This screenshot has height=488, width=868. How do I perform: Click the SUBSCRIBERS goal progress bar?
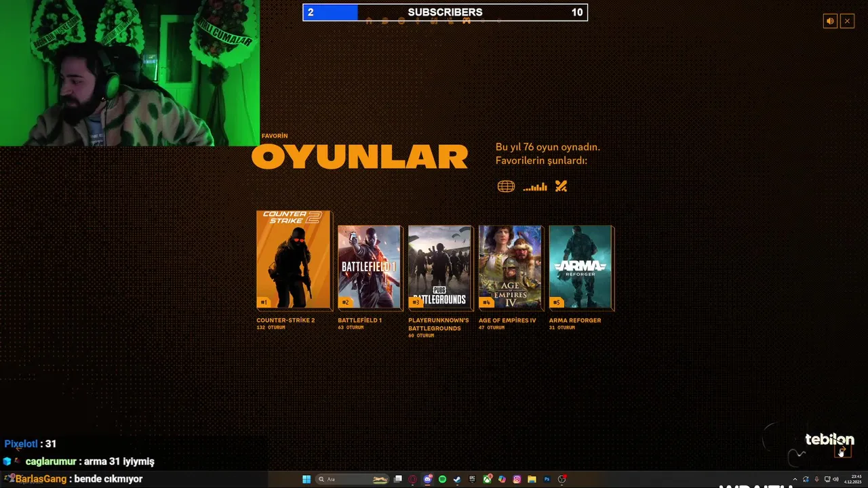coord(445,12)
